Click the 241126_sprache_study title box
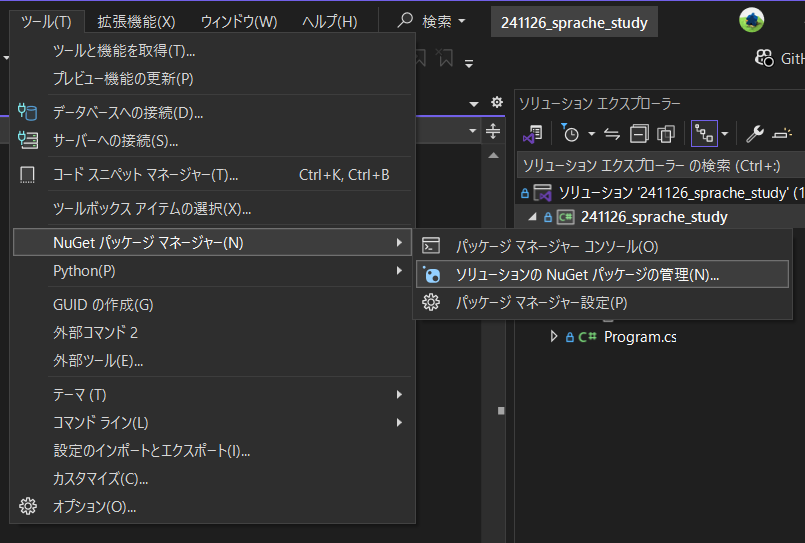The image size is (805, 543). (574, 23)
